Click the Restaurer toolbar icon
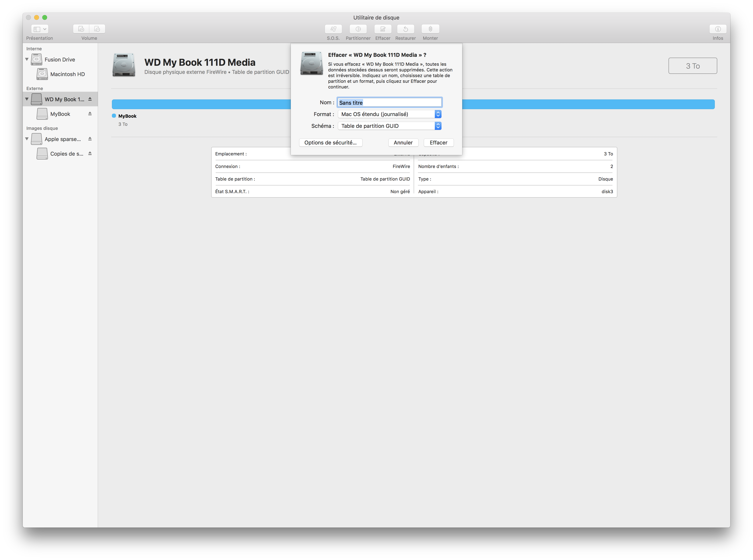The width and height of the screenshot is (753, 560). coord(406,29)
